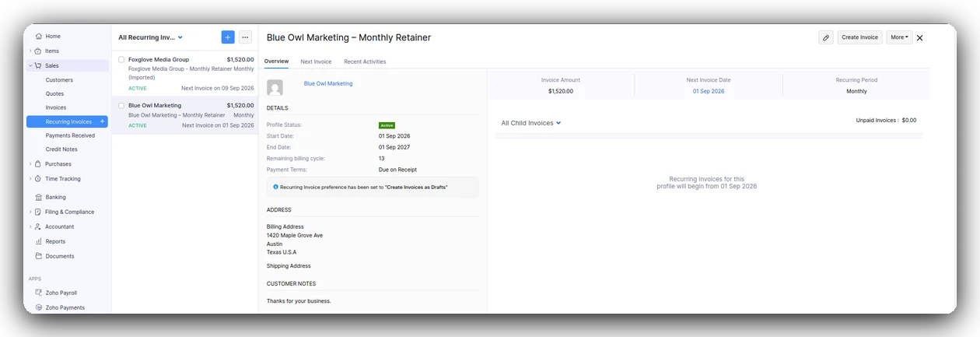This screenshot has height=337, width=980.
Task: Click the Filing & Compliance icon
Action: pos(38,212)
